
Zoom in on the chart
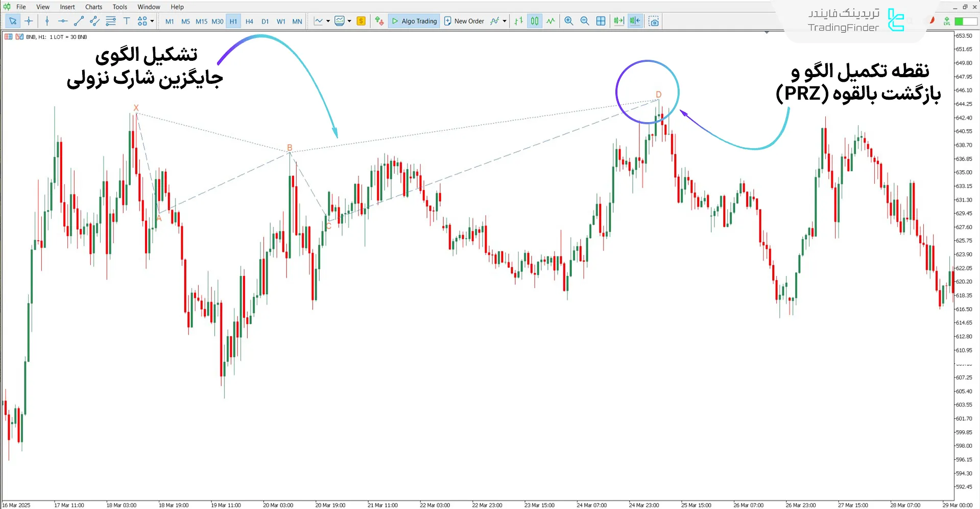coord(568,21)
